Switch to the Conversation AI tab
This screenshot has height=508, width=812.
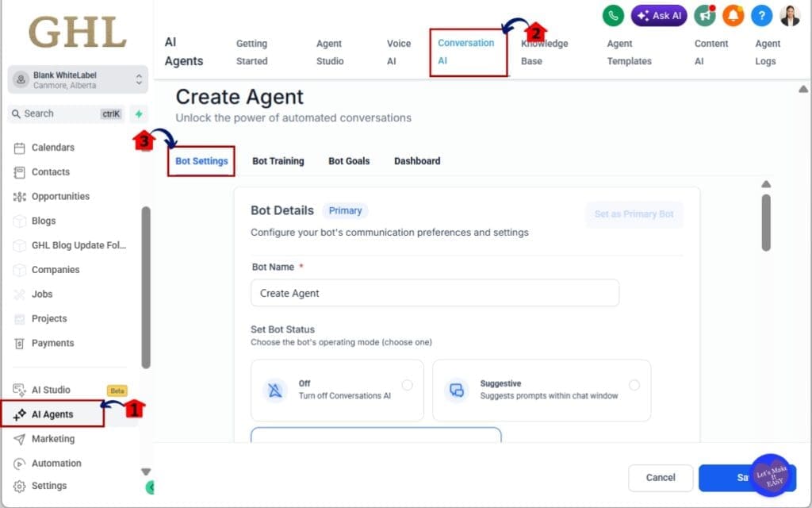point(466,52)
